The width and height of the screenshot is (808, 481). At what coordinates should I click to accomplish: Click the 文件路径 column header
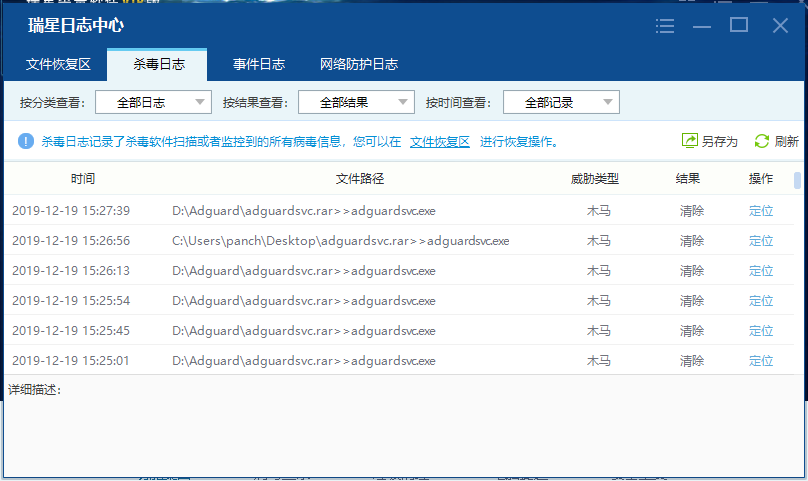click(x=360, y=179)
